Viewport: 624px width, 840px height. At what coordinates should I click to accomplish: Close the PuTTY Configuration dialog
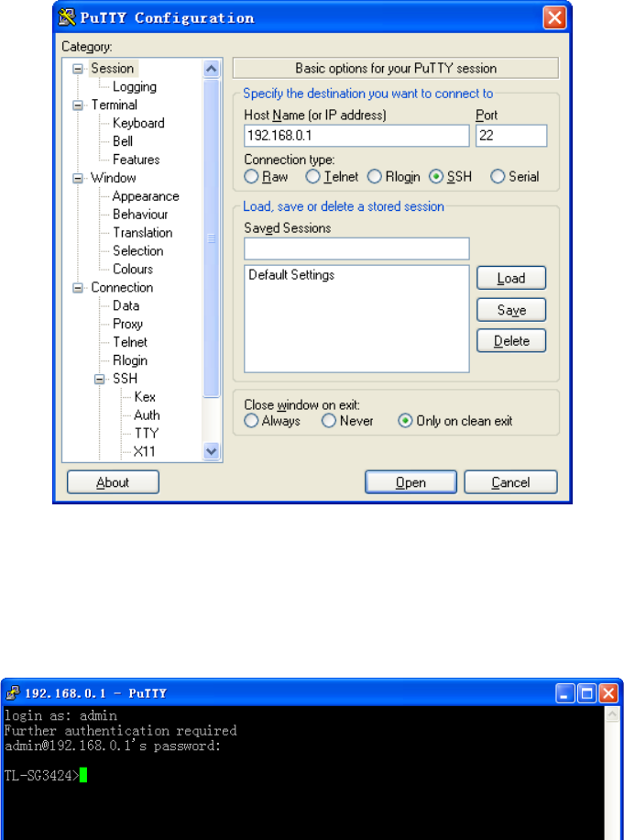[554, 17]
